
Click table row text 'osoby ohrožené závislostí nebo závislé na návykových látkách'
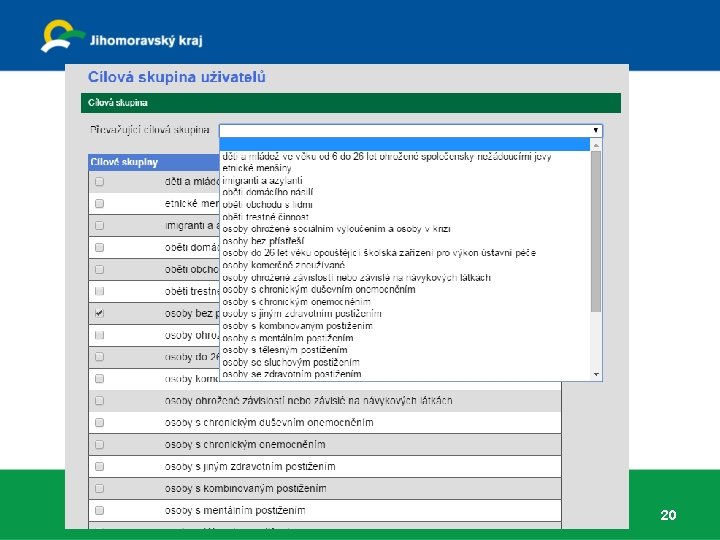coord(309,401)
